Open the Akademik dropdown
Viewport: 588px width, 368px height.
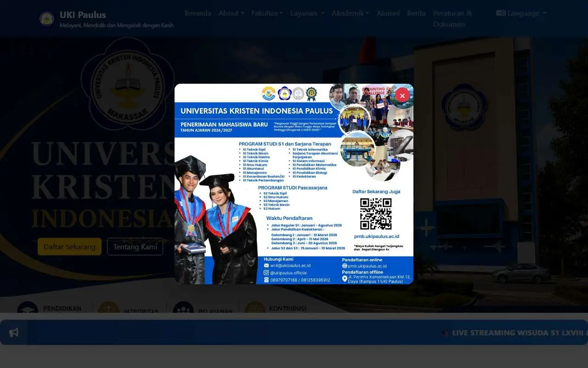click(x=351, y=13)
